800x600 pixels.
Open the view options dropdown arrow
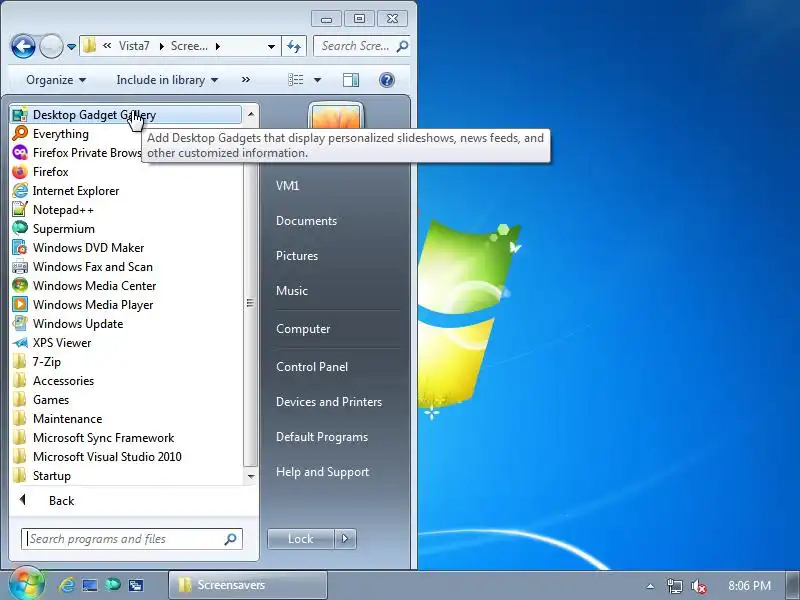click(x=317, y=80)
